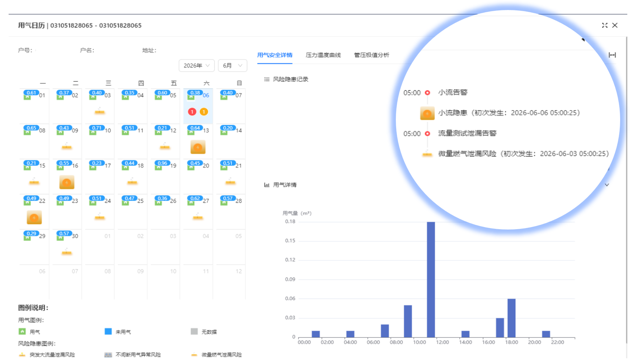Viewport: 637px width, 364px height.
Task: Close the 用气日历 dialog
Action: click(x=615, y=25)
